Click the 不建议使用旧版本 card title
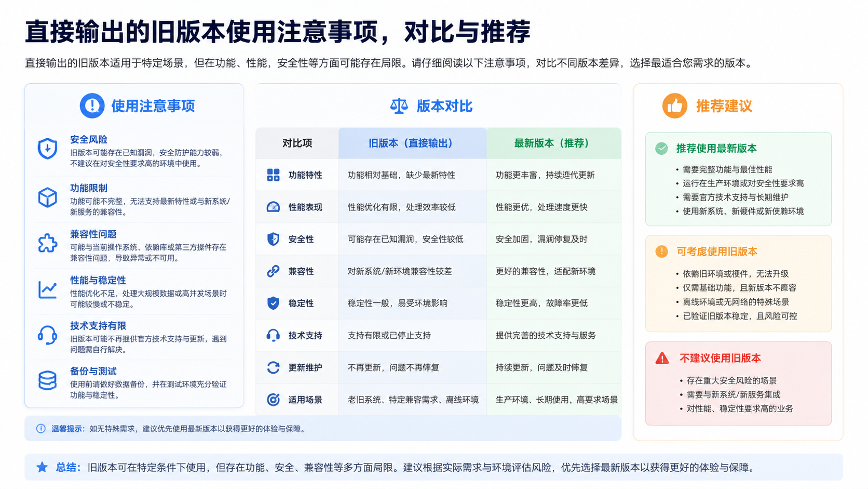Screen dimensions: 868x489 tap(720, 358)
